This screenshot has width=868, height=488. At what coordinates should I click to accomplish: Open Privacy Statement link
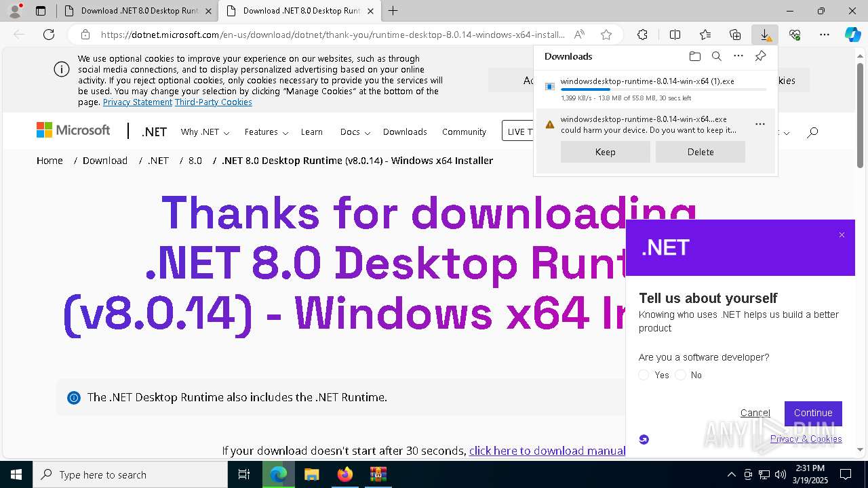pyautogui.click(x=138, y=102)
